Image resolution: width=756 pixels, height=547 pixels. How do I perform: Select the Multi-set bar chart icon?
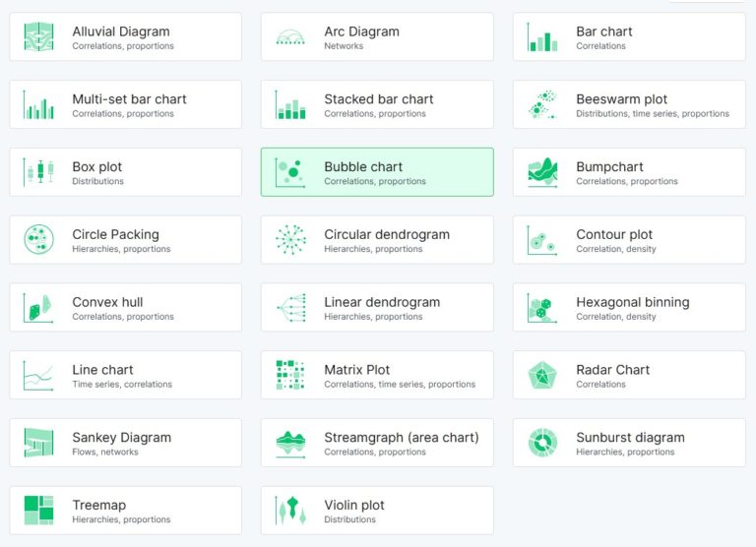[38, 104]
